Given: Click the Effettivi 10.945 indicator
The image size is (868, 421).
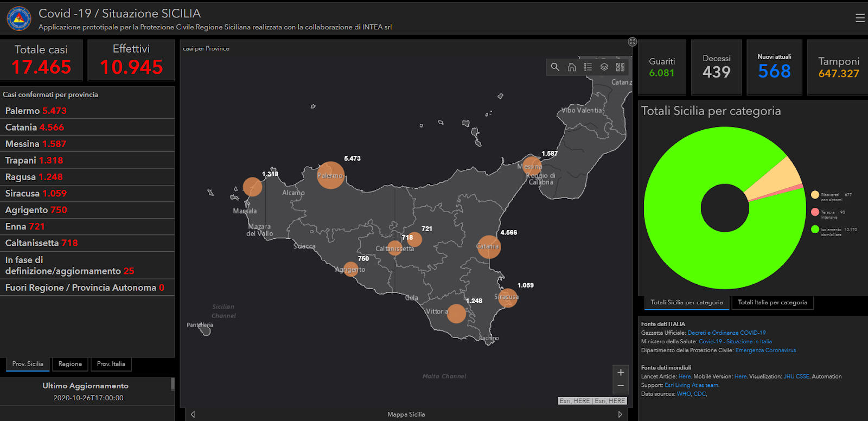Looking at the screenshot, I should click(x=131, y=60).
